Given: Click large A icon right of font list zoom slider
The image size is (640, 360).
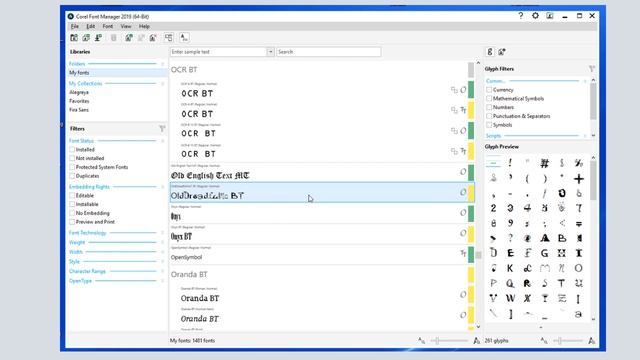Looking at the screenshot, I should [x=476, y=340].
